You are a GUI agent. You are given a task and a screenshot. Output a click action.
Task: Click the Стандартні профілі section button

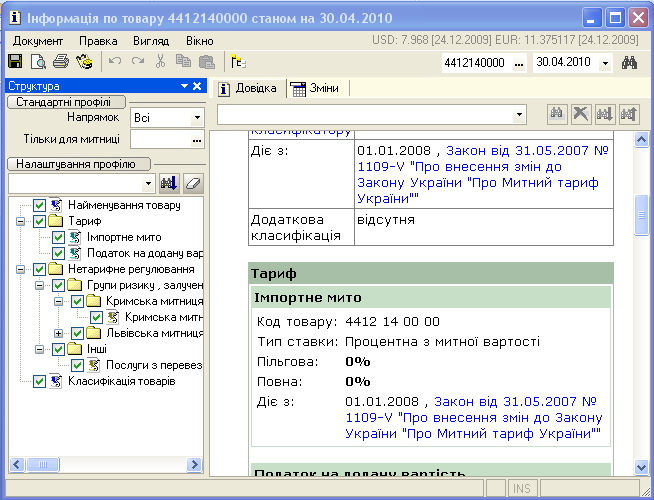click(x=67, y=102)
